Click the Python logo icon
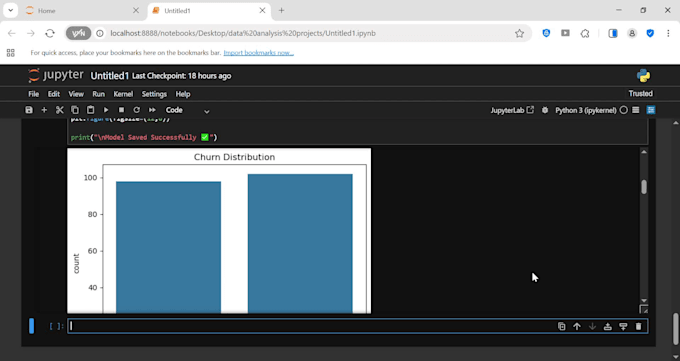Screen dimensions: 680x361 pos(644,76)
